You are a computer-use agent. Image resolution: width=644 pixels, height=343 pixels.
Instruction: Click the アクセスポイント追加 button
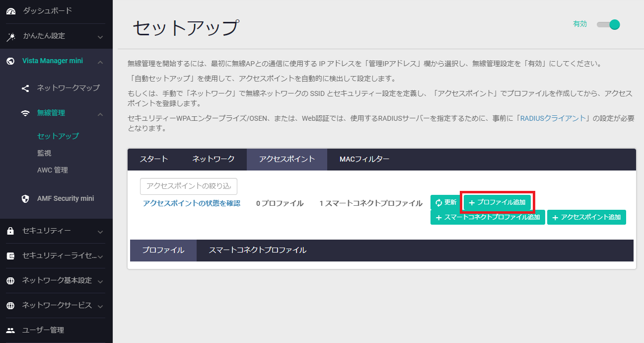tap(586, 217)
